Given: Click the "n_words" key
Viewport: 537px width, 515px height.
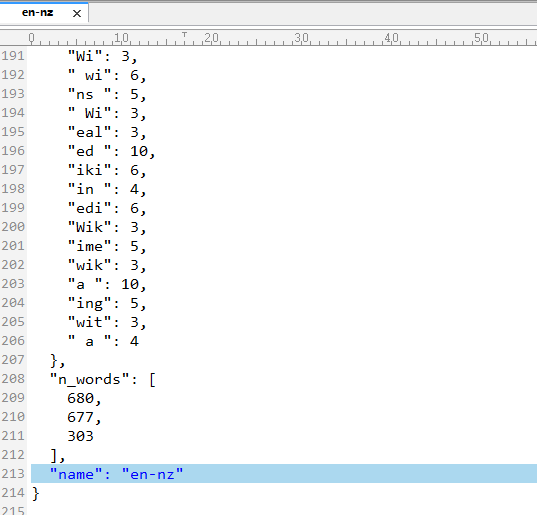Looking at the screenshot, I should coord(89,379).
